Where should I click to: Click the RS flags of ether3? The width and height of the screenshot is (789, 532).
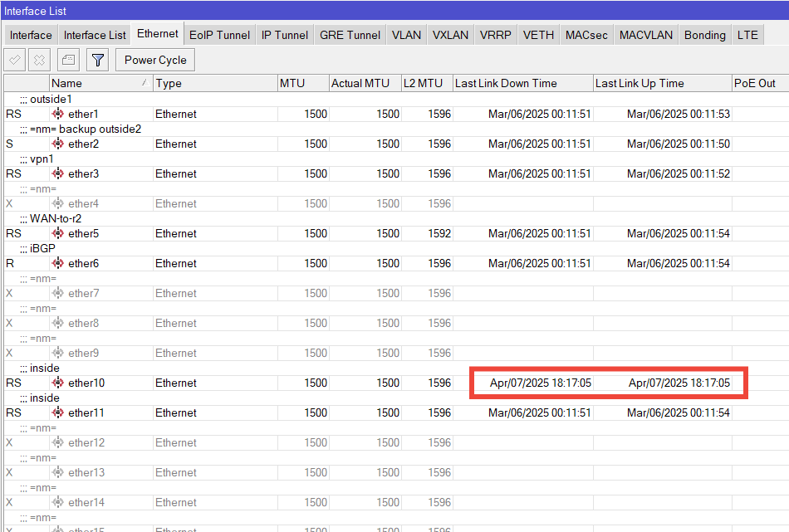tap(13, 174)
